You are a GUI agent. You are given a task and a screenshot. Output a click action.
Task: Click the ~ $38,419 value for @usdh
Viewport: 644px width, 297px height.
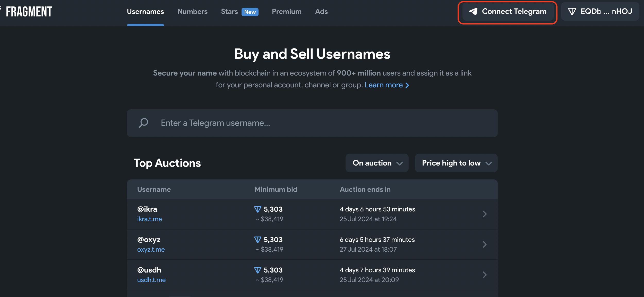click(x=269, y=280)
